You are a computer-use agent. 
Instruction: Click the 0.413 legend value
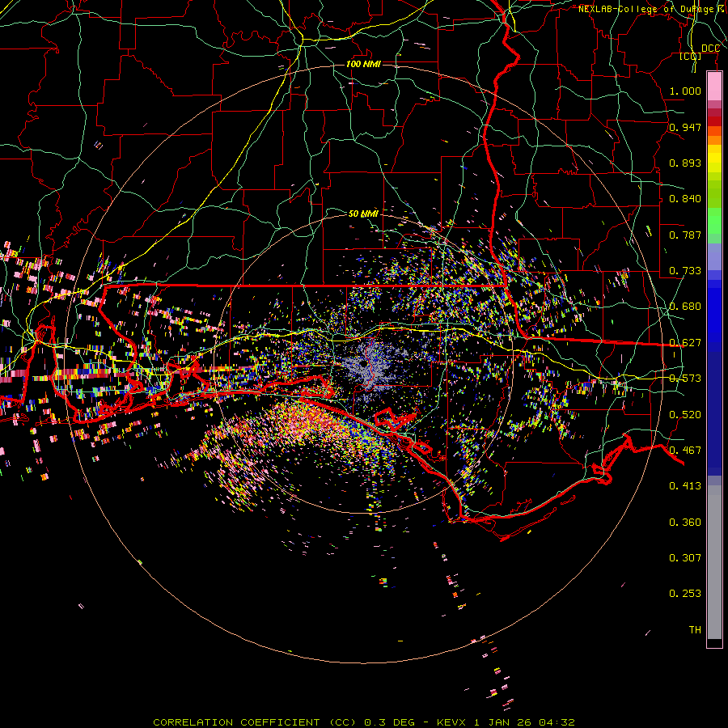pyautogui.click(x=685, y=486)
